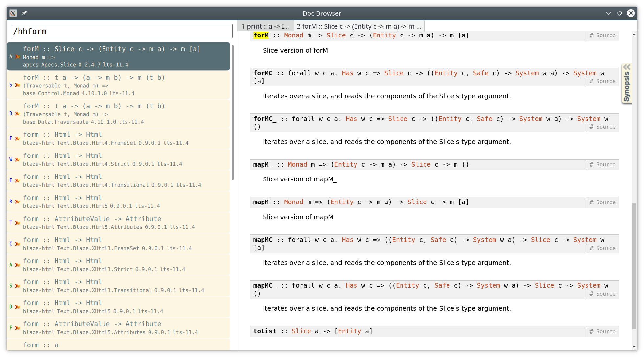Select Text.Blaze.Html4.FrameSet form result
The width and height of the screenshot is (644, 357).
[118, 138]
